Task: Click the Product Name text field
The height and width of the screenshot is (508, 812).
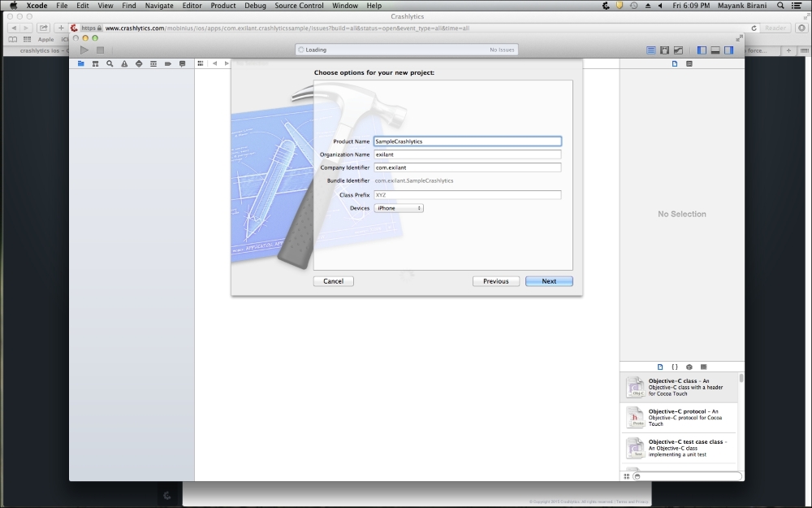Action: pos(468,141)
